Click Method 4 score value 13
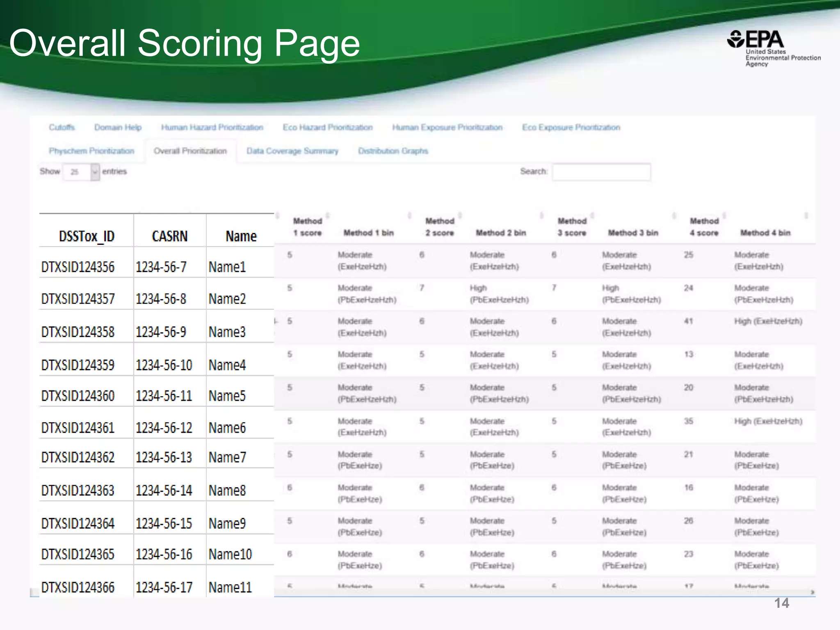The image size is (840, 630). (689, 354)
